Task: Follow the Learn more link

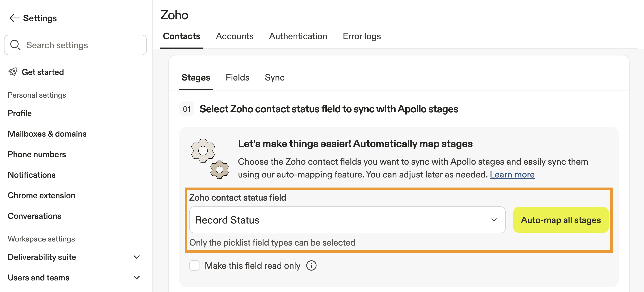Action: tap(512, 174)
